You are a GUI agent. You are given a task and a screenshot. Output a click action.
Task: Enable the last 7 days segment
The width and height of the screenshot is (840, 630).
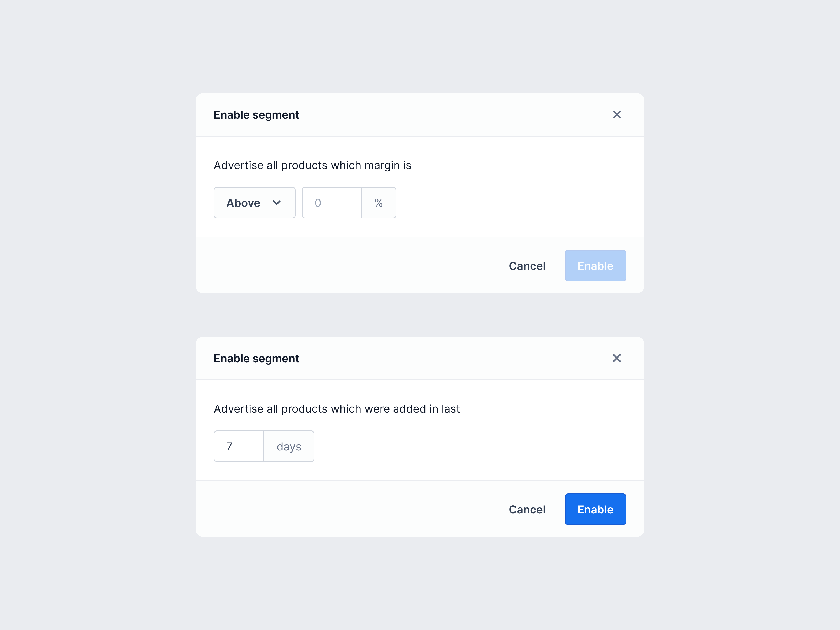[595, 509]
